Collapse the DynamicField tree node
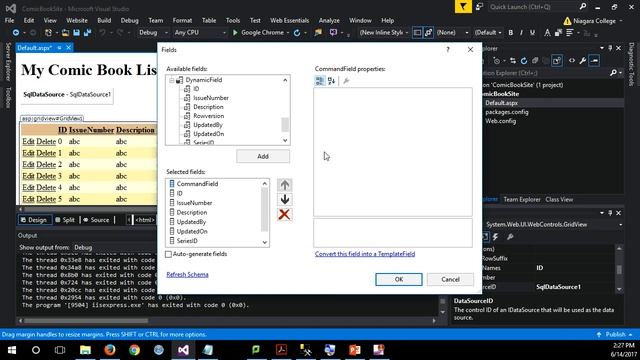 pyautogui.click(x=171, y=80)
